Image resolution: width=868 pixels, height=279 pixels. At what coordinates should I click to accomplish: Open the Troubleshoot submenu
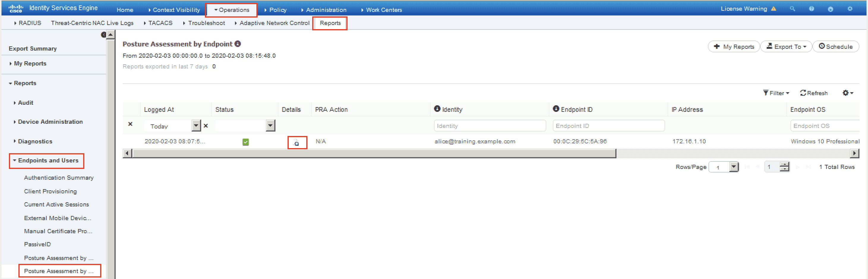(204, 23)
